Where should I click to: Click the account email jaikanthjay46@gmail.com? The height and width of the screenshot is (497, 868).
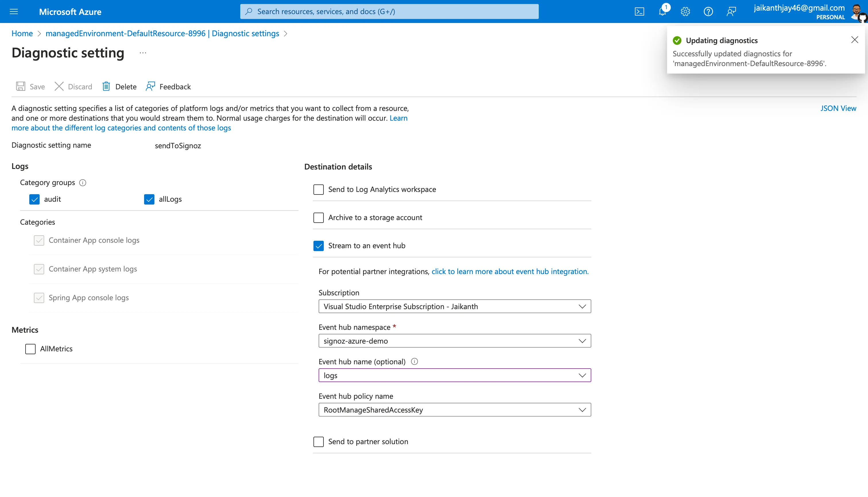pos(799,8)
